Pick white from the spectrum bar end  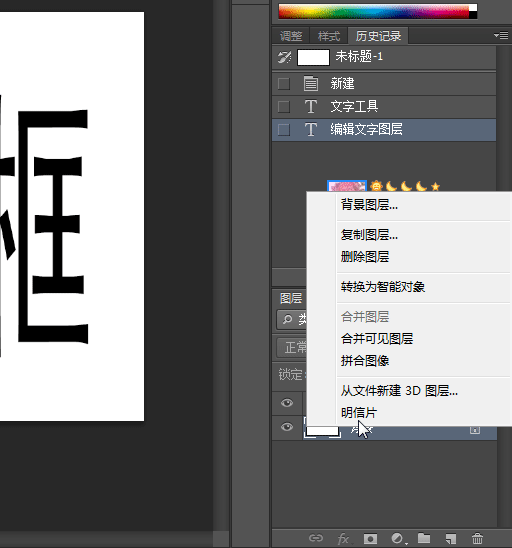pos(473,7)
